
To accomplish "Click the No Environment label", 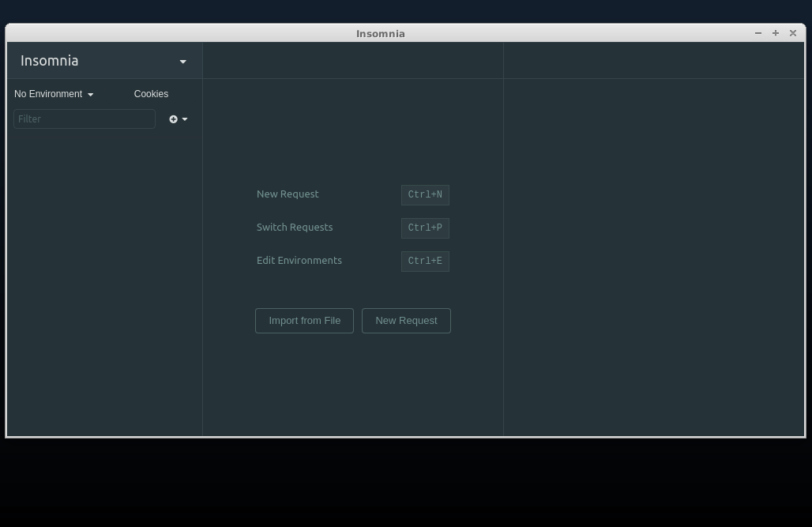I will click(48, 94).
